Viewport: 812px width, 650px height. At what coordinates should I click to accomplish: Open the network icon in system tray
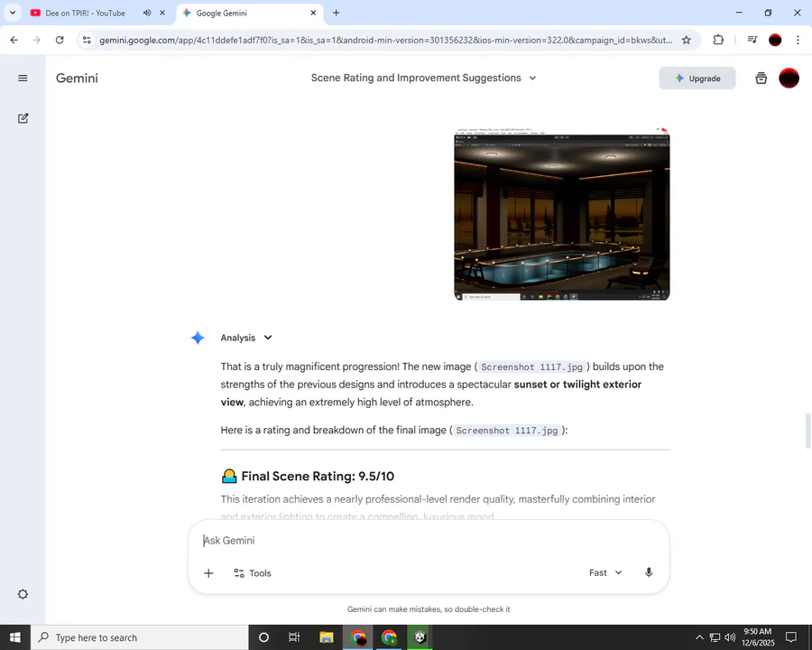[715, 637]
